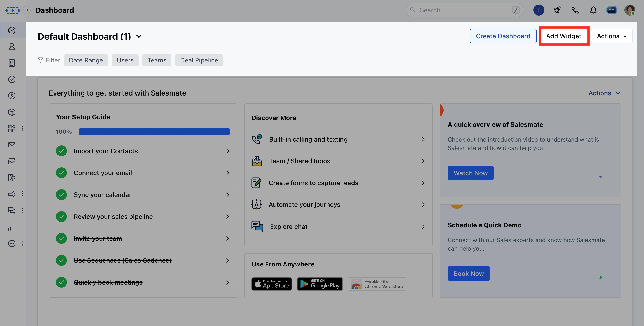Open the Connect your email strikethrough item
This screenshot has width=644, height=326.
click(x=103, y=173)
